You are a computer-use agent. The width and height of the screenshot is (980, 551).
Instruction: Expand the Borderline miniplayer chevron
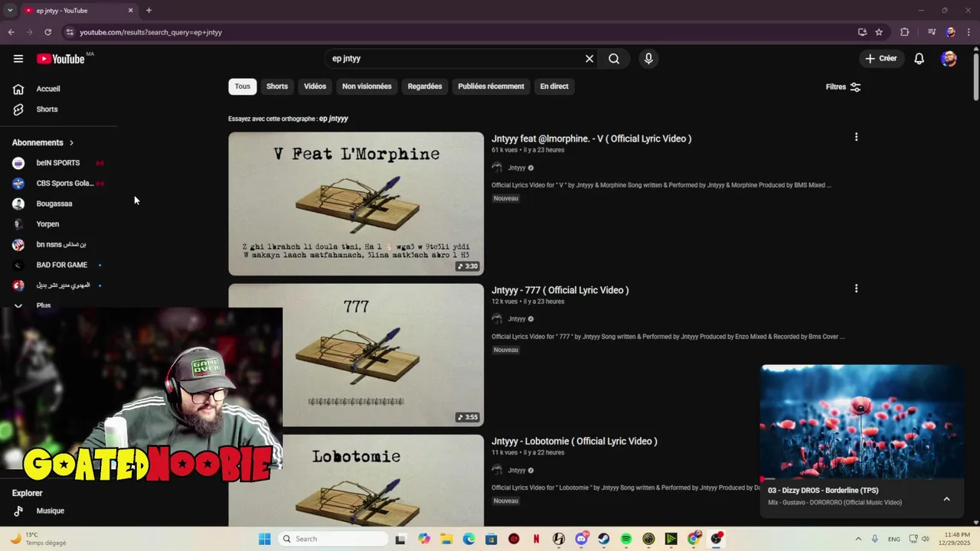click(946, 499)
